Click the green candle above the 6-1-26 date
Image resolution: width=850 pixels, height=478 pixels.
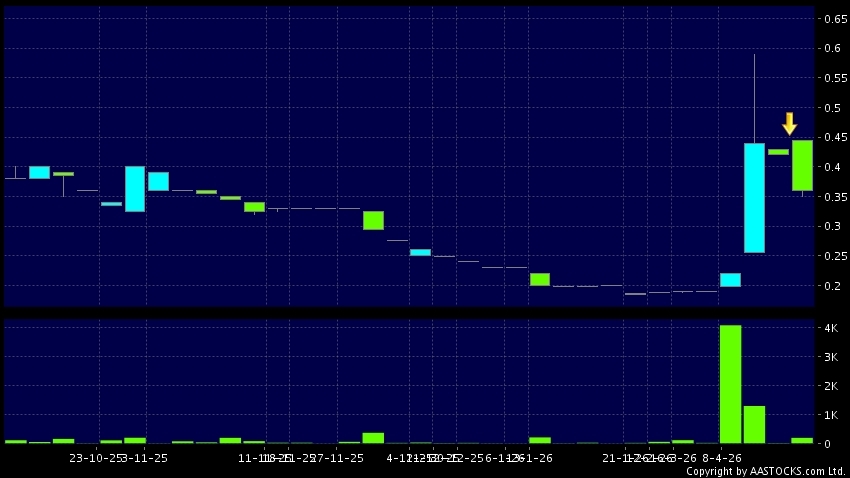pyautogui.click(x=540, y=279)
